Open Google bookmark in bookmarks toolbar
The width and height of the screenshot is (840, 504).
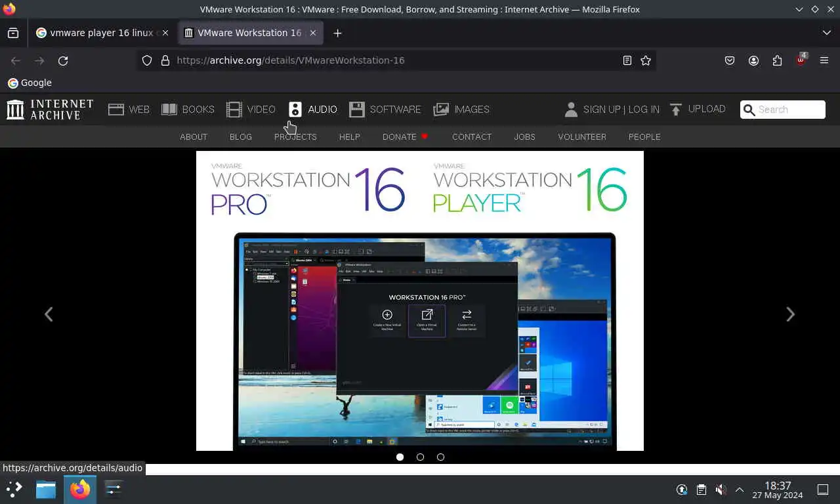[x=30, y=83]
